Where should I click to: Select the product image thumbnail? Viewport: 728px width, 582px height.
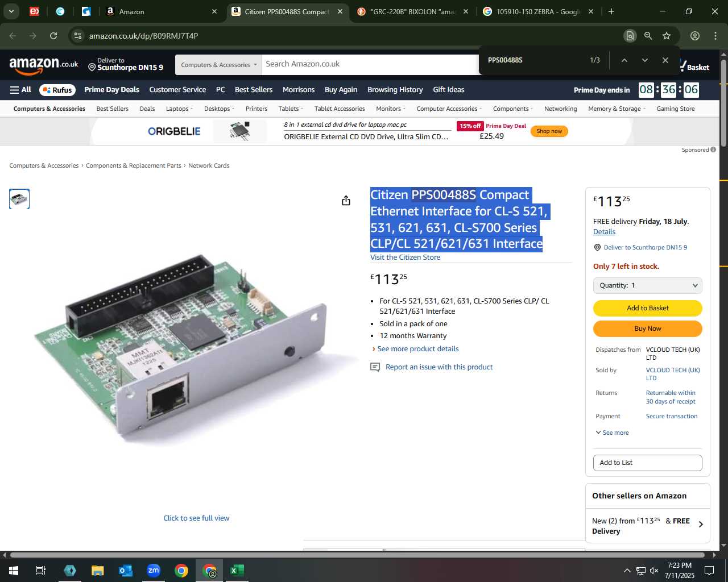(x=19, y=199)
